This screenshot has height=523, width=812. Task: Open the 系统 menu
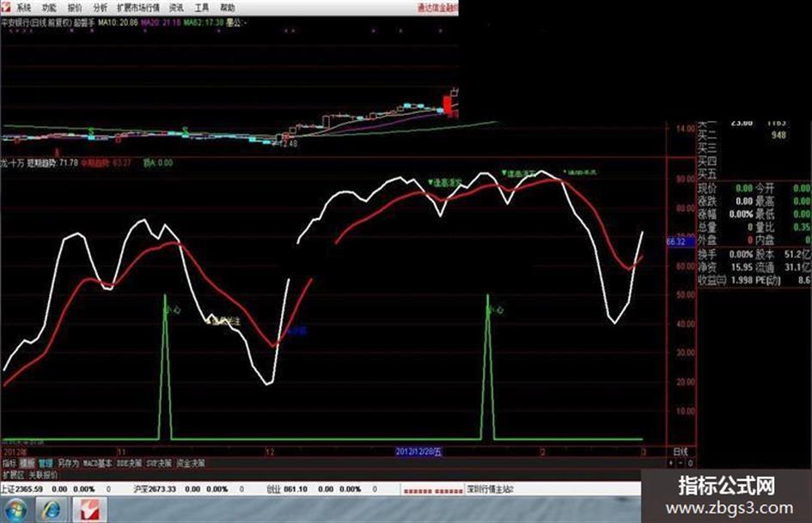pyautogui.click(x=23, y=7)
